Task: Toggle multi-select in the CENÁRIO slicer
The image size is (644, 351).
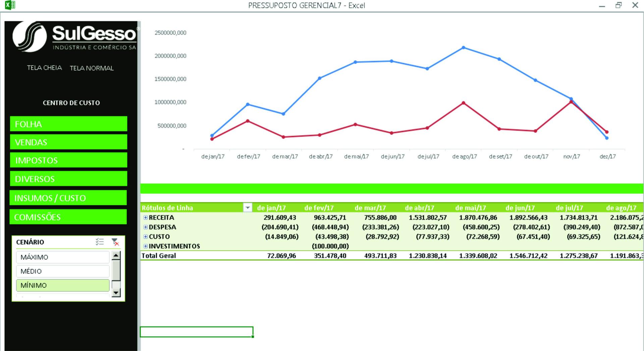Action: tap(100, 242)
